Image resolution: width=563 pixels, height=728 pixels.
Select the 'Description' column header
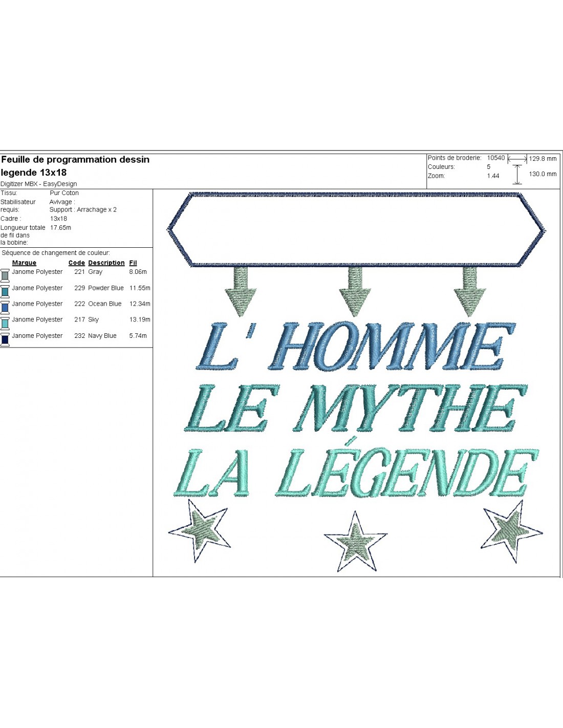(x=106, y=263)
